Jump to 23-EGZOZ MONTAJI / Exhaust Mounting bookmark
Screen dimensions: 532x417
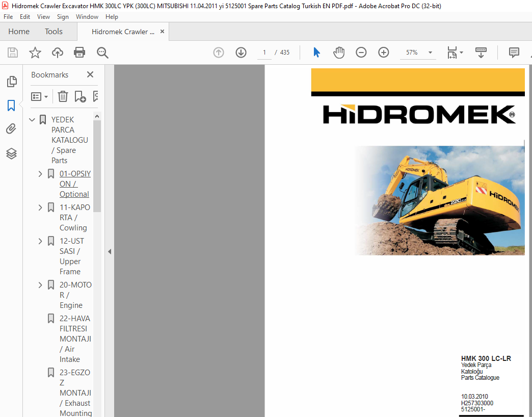(75, 393)
